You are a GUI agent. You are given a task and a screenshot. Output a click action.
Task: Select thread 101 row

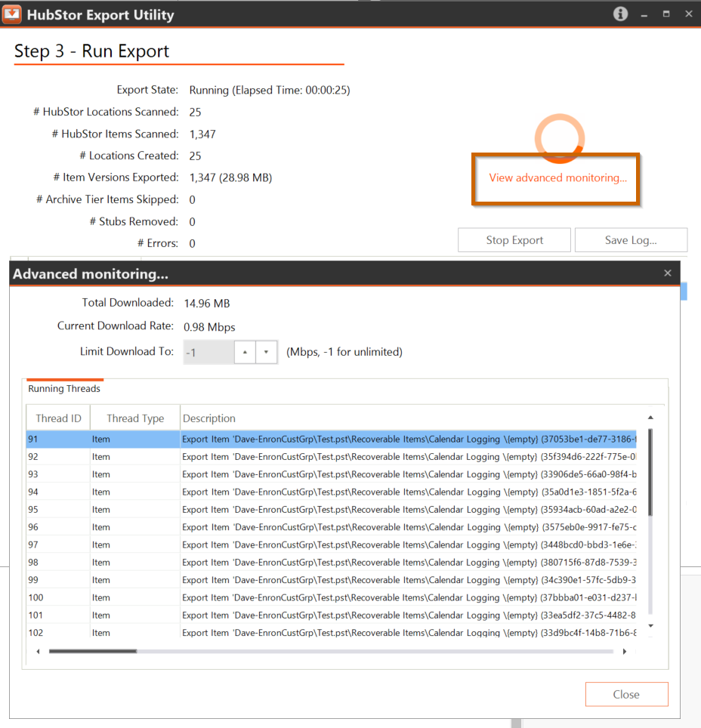[331, 615]
